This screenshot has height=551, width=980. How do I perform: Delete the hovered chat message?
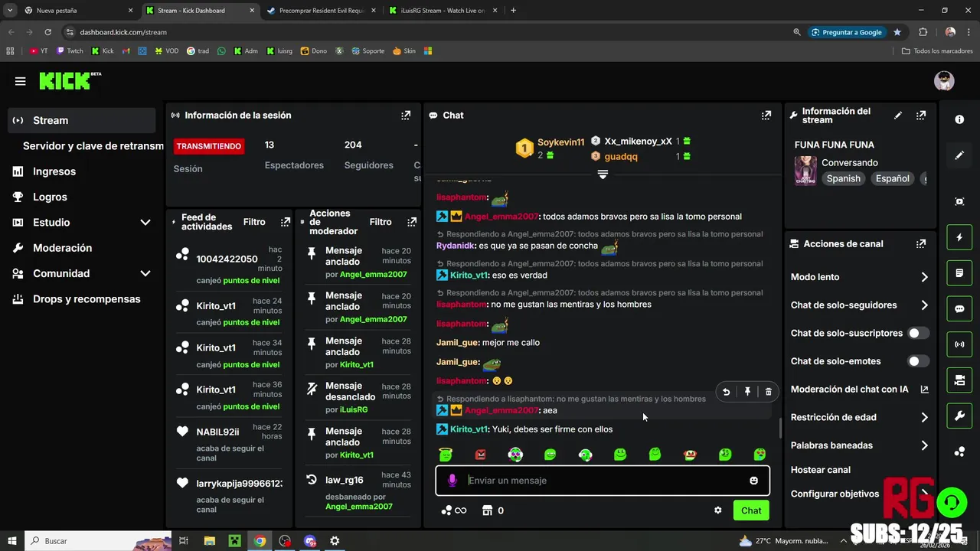tap(769, 392)
